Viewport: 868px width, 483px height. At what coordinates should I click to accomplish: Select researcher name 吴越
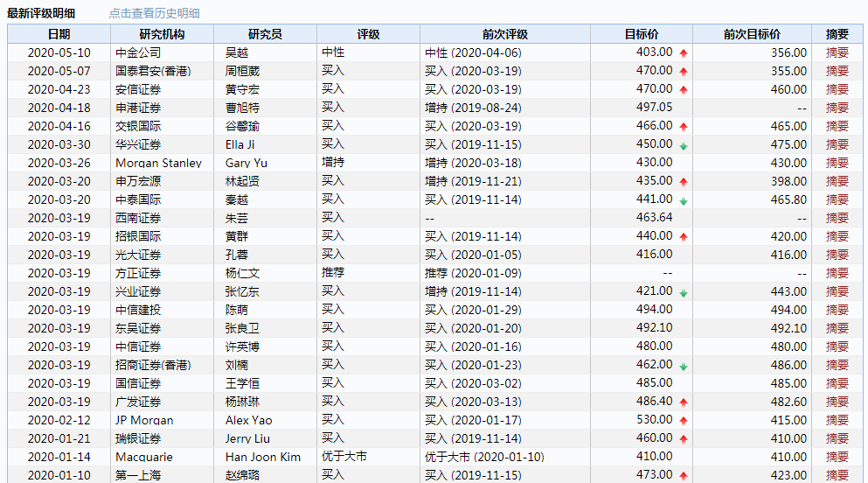click(x=236, y=52)
